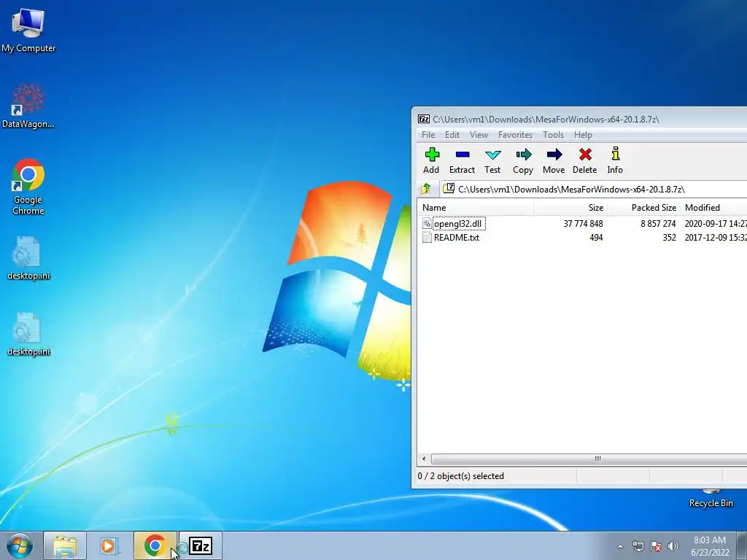
Task: Run the Test archive tool
Action: pos(492,161)
